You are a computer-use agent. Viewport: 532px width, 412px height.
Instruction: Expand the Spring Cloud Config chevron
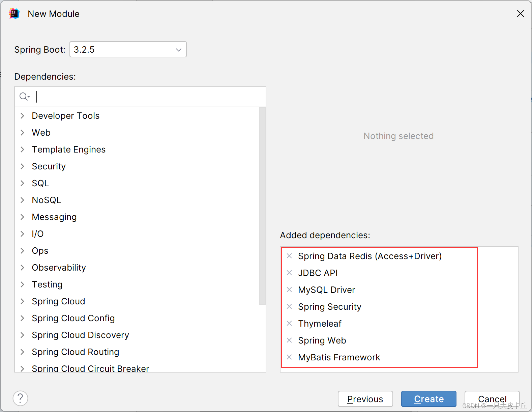pyautogui.click(x=22, y=318)
